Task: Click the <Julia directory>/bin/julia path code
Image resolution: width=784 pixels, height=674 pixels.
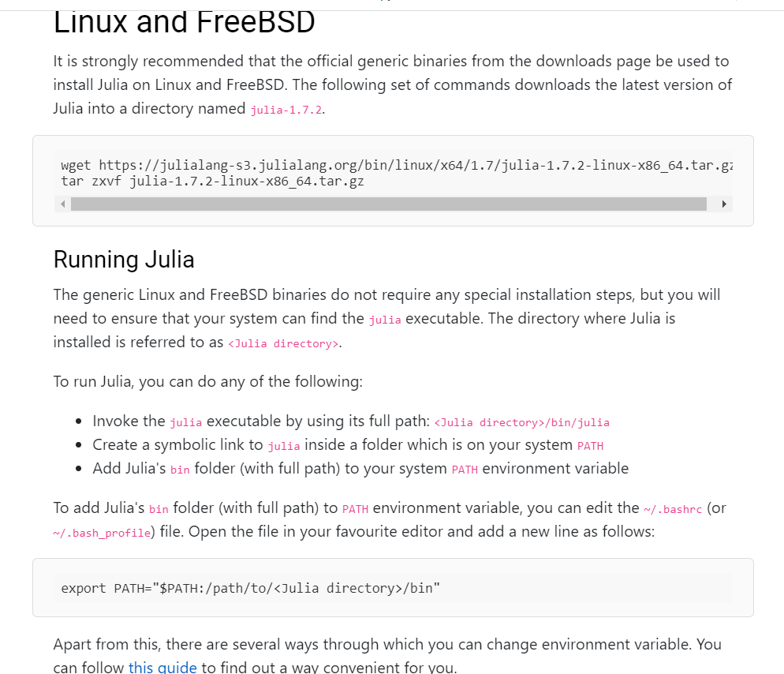Action: click(521, 422)
